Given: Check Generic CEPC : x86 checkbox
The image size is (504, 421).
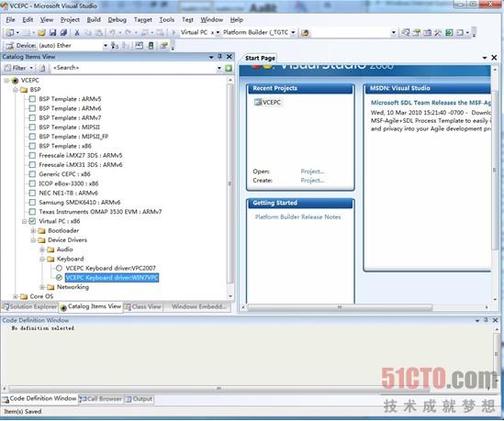Looking at the screenshot, I should [x=32, y=174].
